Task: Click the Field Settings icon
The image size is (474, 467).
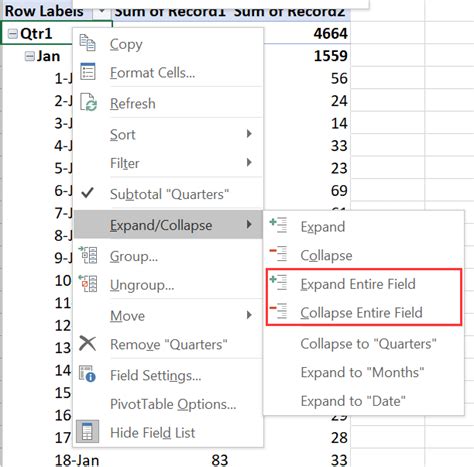Action: 87,374
